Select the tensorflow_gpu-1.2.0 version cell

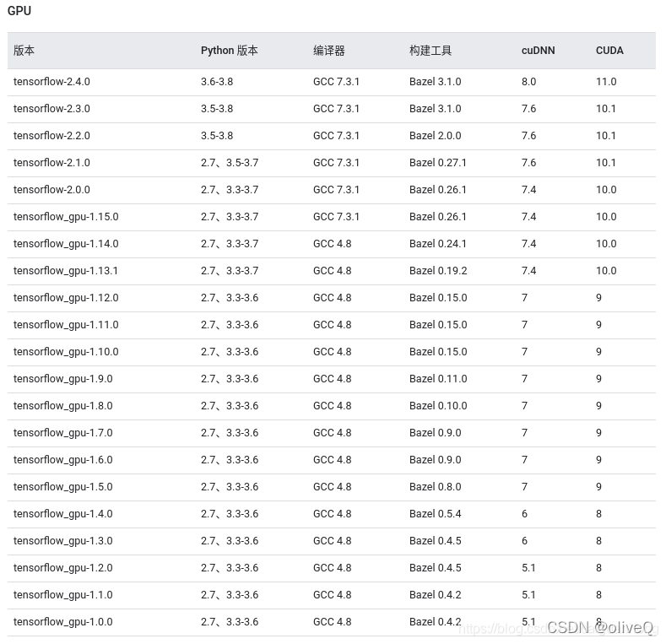click(x=62, y=568)
